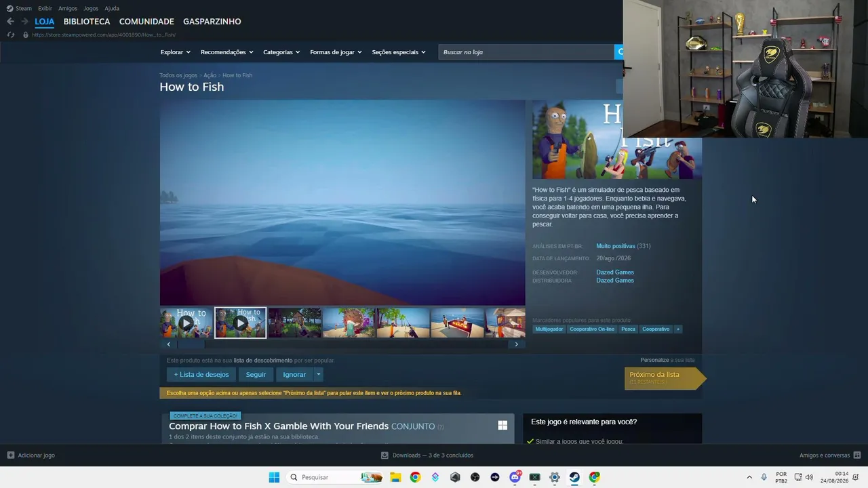This screenshot has height=488, width=868.
Task: Click the Ação breadcrumb link
Action: (210, 75)
